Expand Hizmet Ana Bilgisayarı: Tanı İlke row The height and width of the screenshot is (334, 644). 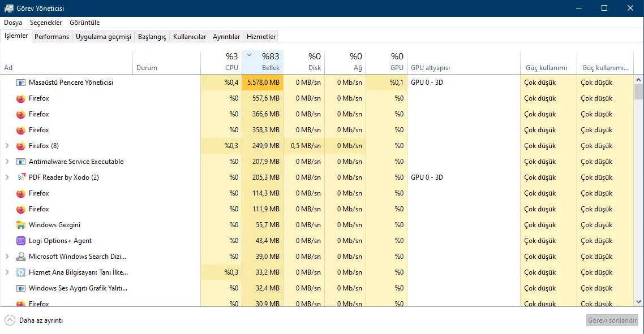7,272
